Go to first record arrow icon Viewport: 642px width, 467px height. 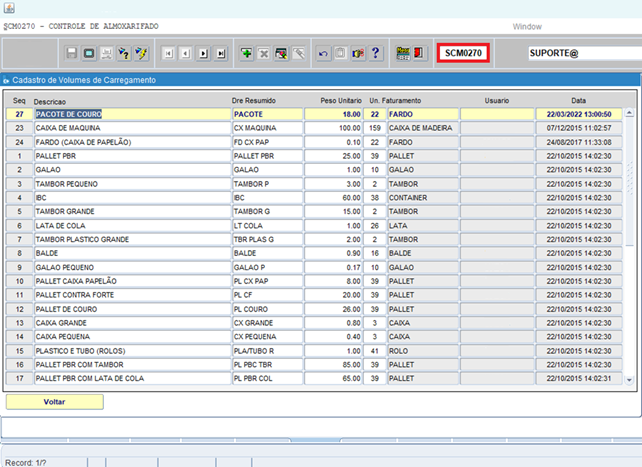pos(168,53)
